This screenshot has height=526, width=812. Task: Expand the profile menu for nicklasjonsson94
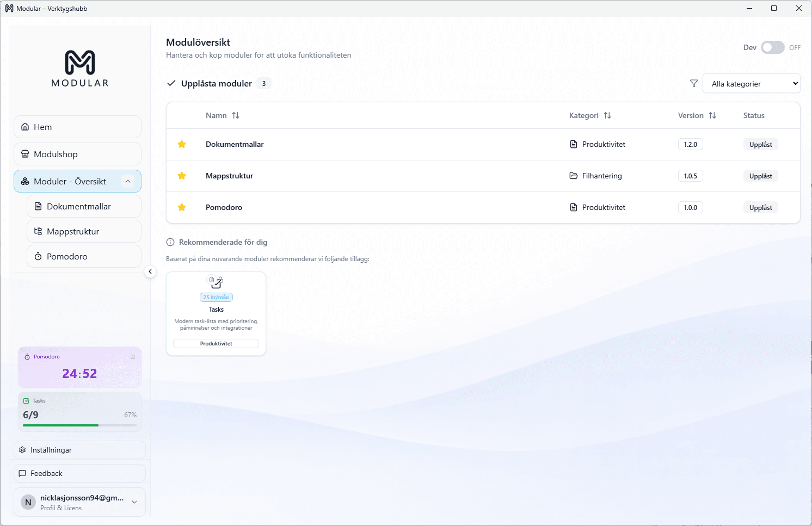pos(134,502)
